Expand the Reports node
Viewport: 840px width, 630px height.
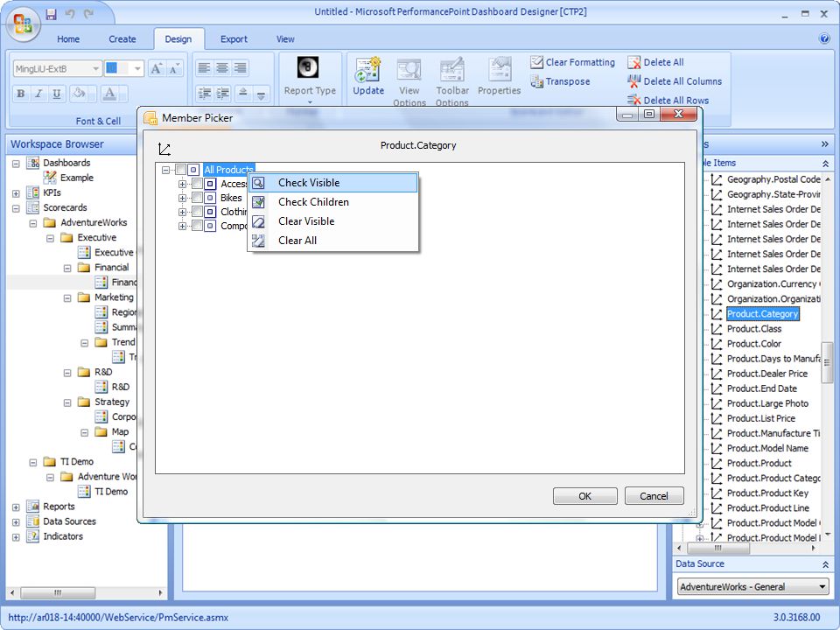click(x=16, y=507)
